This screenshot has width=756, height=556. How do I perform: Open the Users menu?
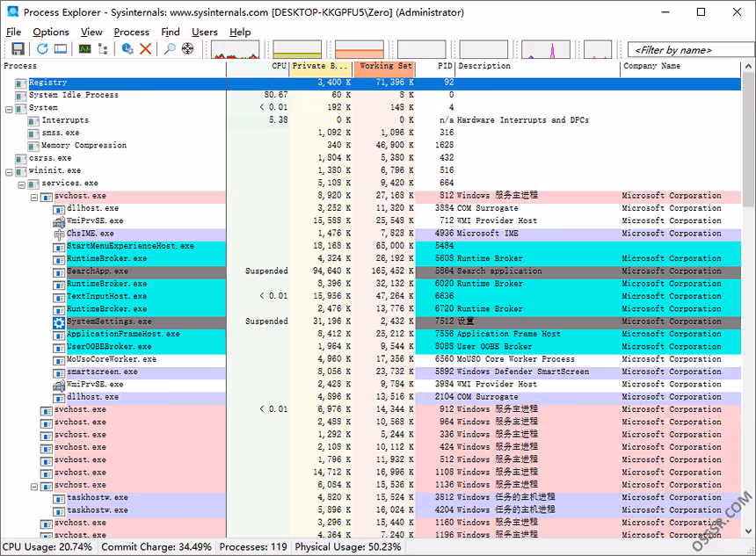pyautogui.click(x=205, y=32)
